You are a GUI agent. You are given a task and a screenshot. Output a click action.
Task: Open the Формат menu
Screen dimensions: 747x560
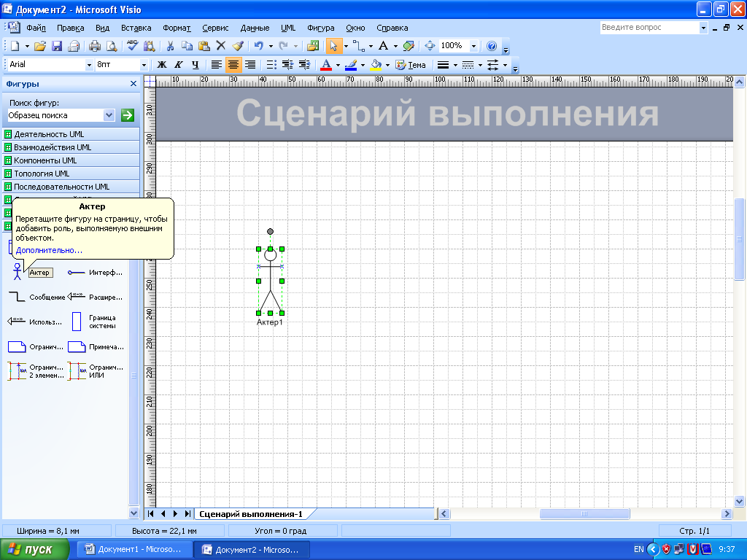(177, 28)
